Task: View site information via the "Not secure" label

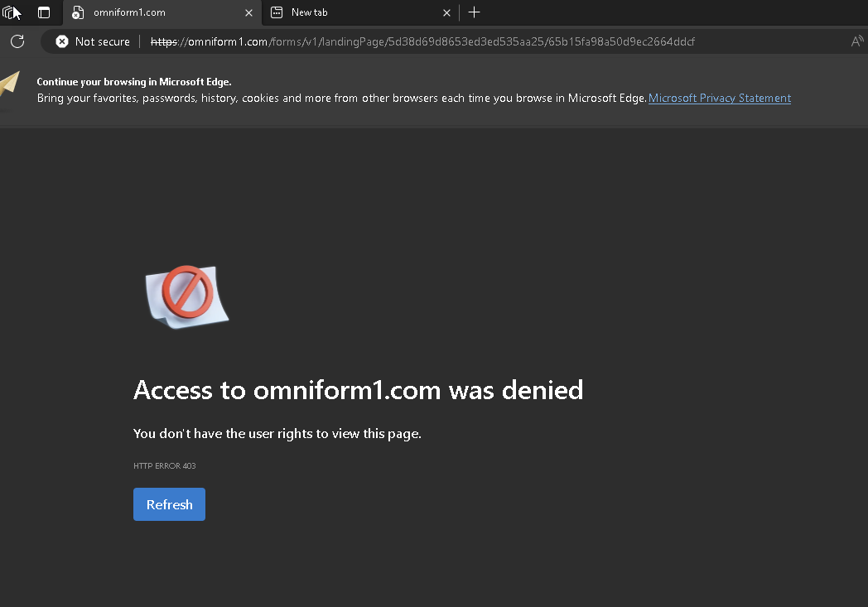Action: coord(102,41)
